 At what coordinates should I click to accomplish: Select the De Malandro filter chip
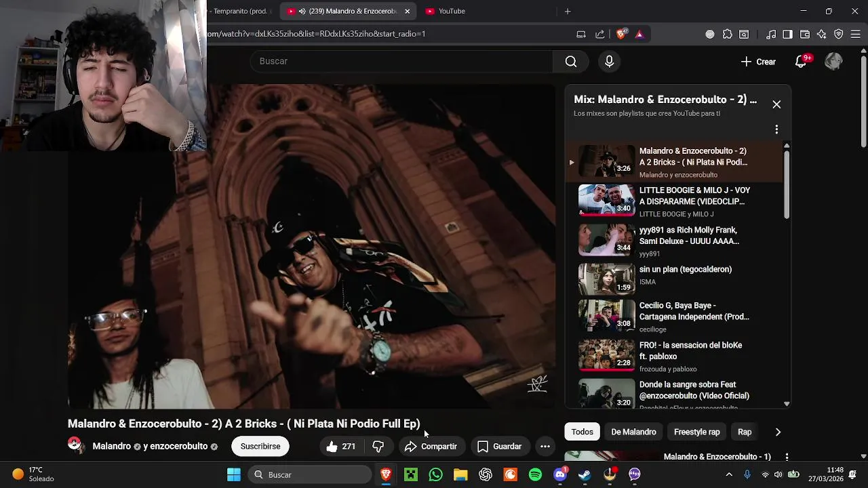(633, 432)
